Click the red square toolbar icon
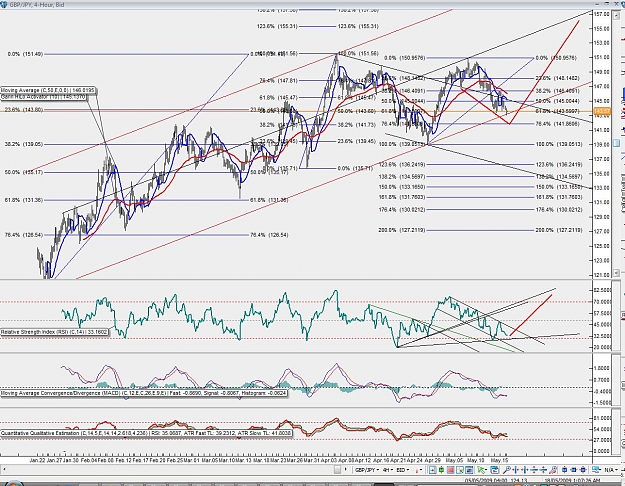This screenshot has width=625, height=486. click(x=450, y=470)
